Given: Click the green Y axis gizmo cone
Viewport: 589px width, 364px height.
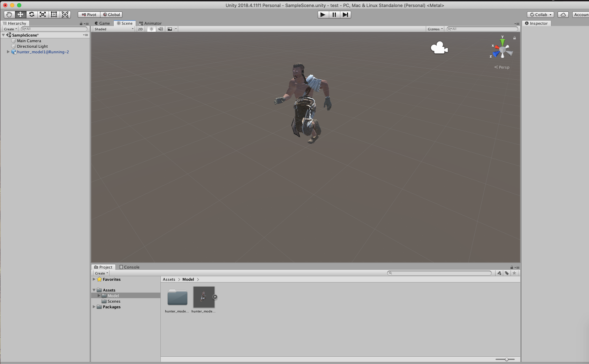Looking at the screenshot, I should click(503, 42).
